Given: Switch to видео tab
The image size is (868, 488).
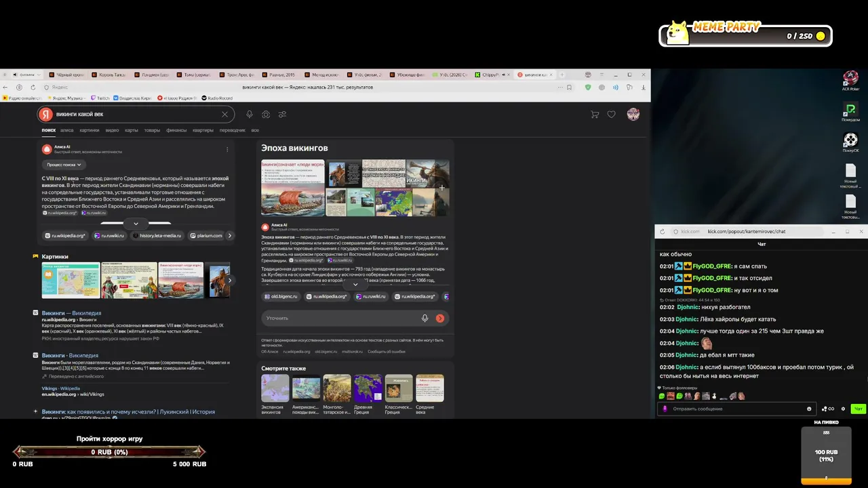Looking at the screenshot, I should click(112, 130).
